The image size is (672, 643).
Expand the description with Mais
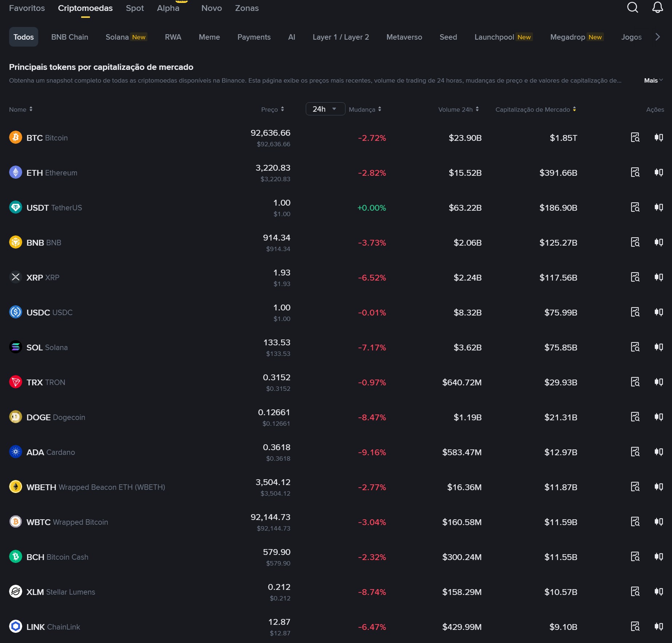[x=653, y=80]
